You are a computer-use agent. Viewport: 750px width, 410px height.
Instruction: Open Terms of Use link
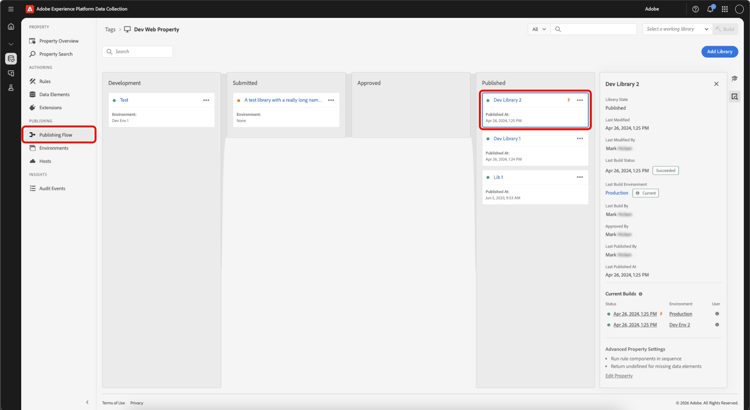(x=113, y=403)
